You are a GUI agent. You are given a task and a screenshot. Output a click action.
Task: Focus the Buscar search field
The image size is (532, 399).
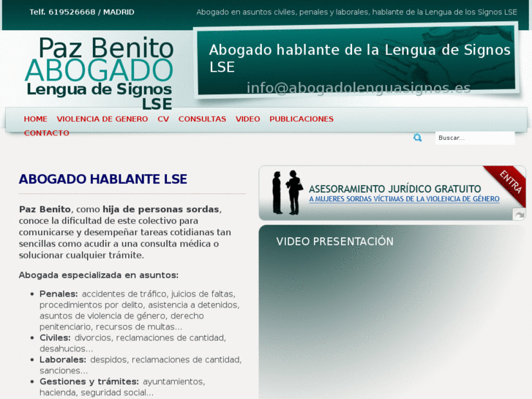475,138
